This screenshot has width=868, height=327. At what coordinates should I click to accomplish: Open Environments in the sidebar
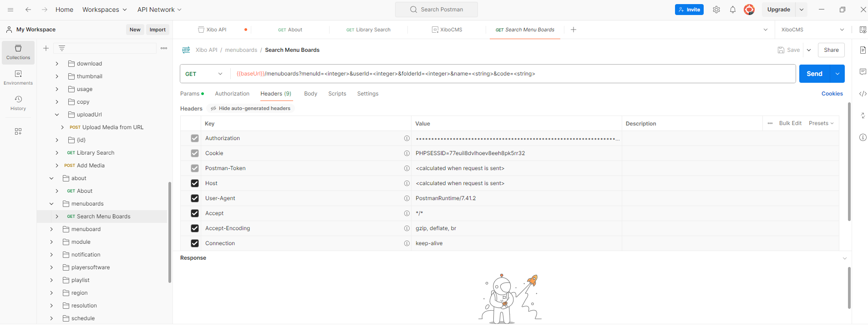pyautogui.click(x=18, y=78)
